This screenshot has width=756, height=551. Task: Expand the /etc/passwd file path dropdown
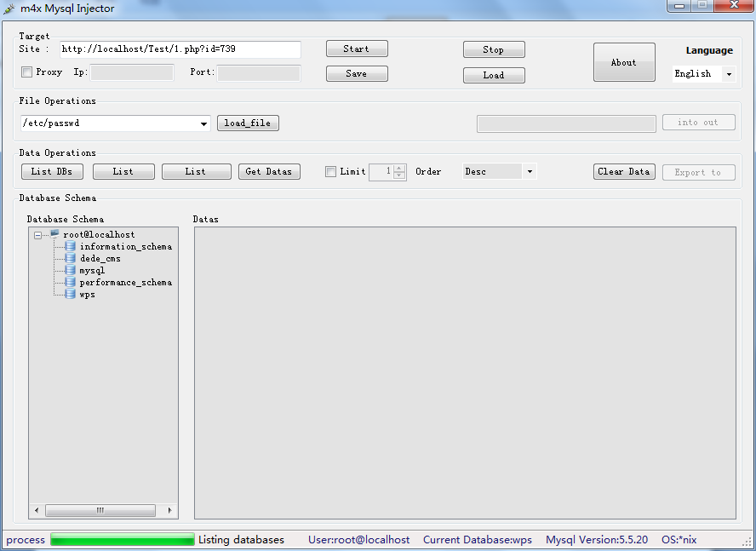click(204, 123)
